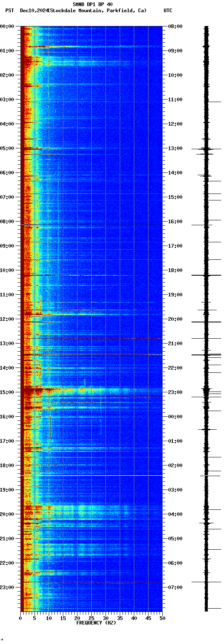This screenshot has width=224, height=644.
Task: Select the frequency tick label "5"
Action: (34, 618)
